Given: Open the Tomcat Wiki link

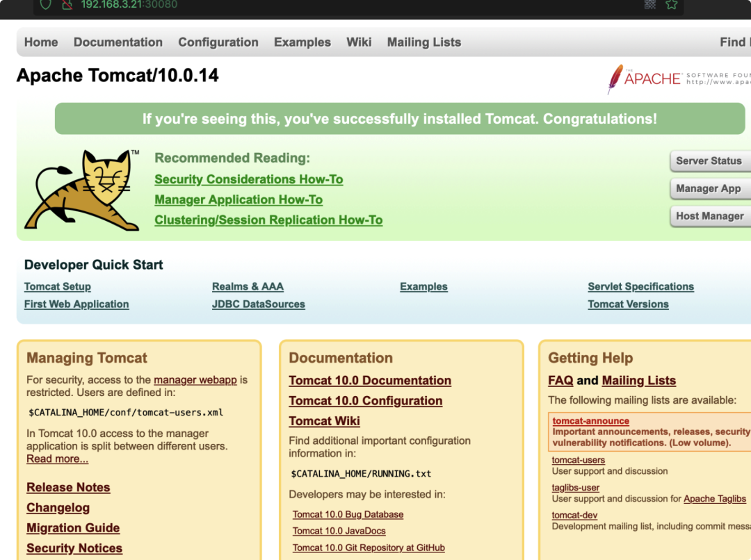Looking at the screenshot, I should pyautogui.click(x=324, y=421).
